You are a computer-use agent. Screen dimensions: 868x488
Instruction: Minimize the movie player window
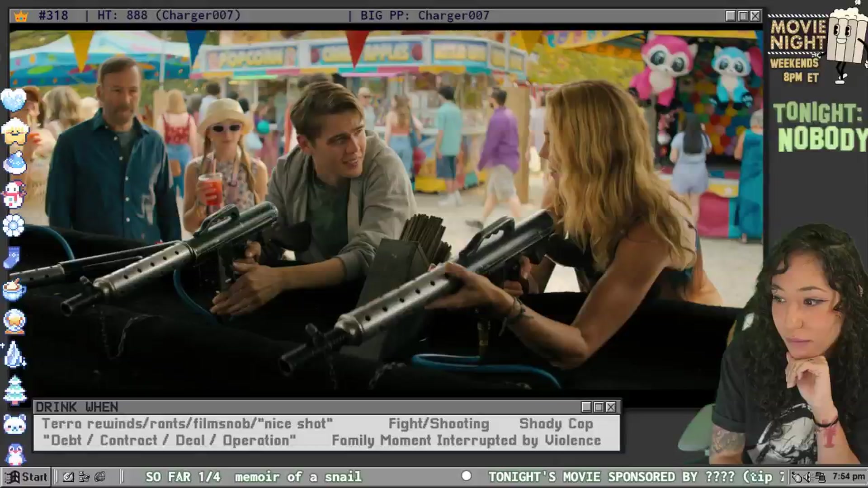(731, 16)
